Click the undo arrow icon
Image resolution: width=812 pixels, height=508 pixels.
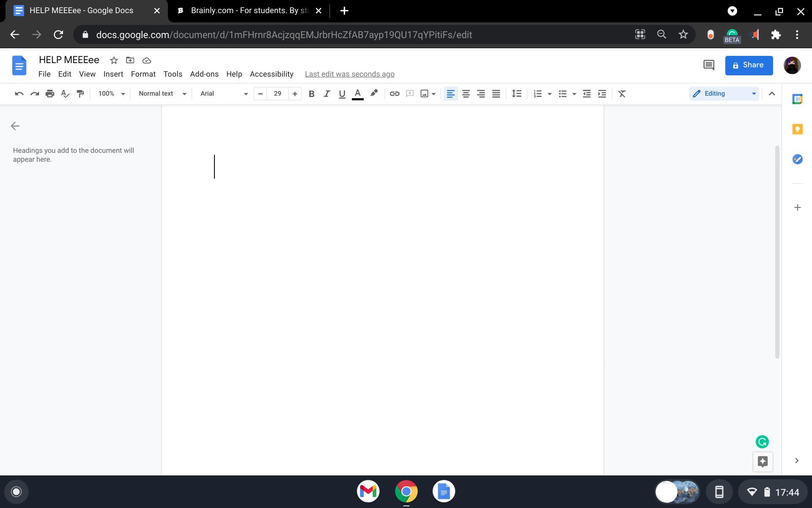[x=19, y=94]
